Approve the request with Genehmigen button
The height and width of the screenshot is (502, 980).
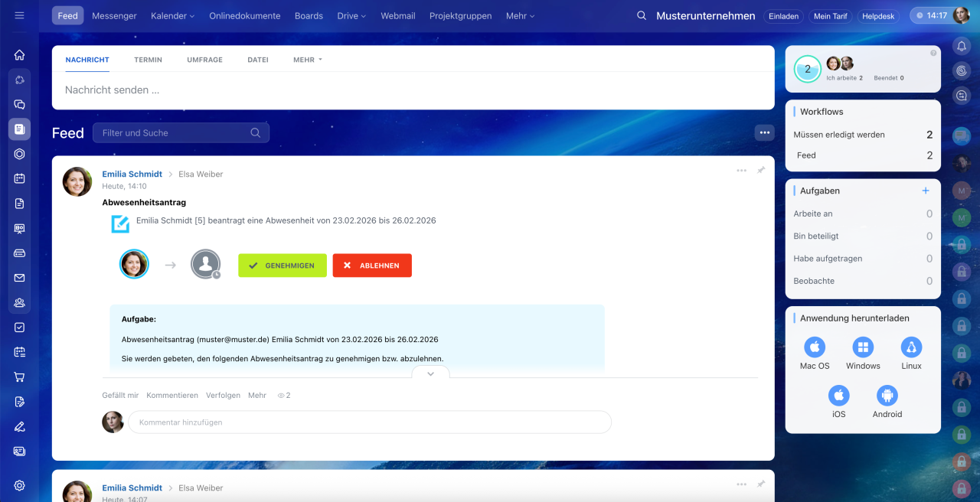click(x=282, y=266)
